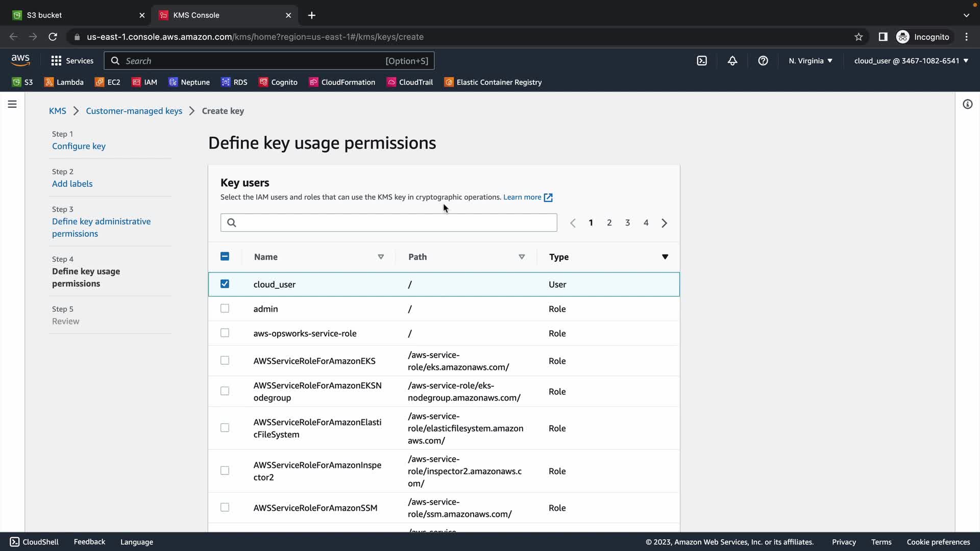This screenshot has width=980, height=551.
Task: Expand the cloud_user account menu
Action: [911, 61]
